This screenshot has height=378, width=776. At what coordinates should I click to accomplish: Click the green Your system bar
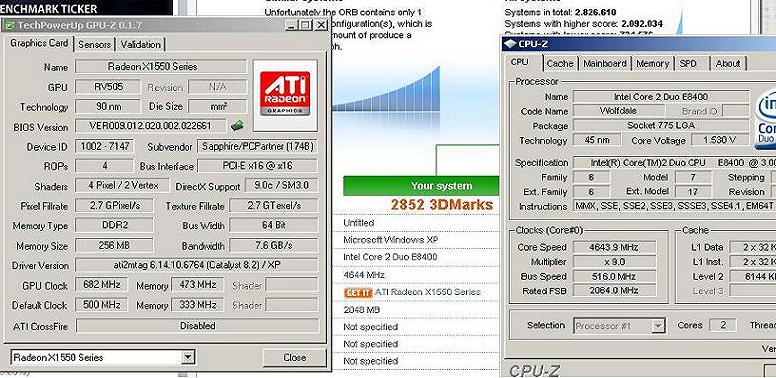[421, 186]
